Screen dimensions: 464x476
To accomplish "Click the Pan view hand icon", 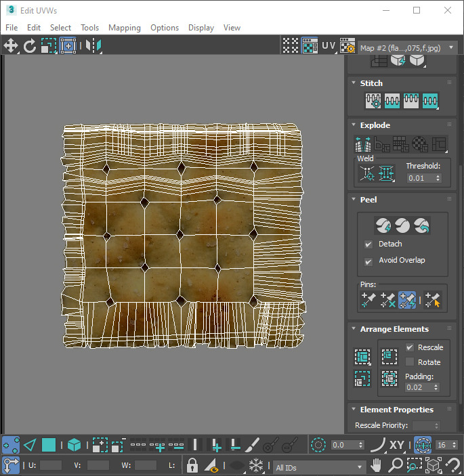I will click(376, 464).
